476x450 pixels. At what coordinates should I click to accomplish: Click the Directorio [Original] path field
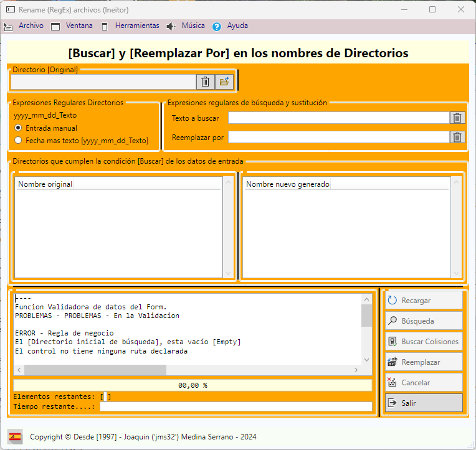tap(103, 82)
